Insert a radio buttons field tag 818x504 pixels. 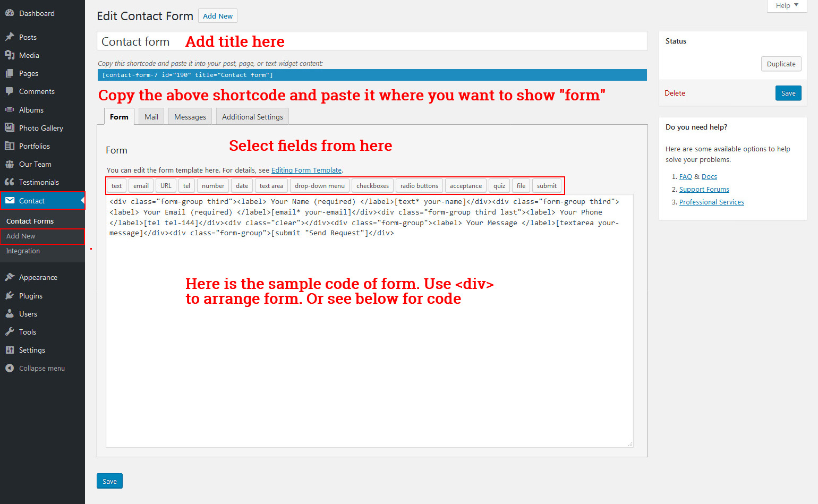pos(419,186)
